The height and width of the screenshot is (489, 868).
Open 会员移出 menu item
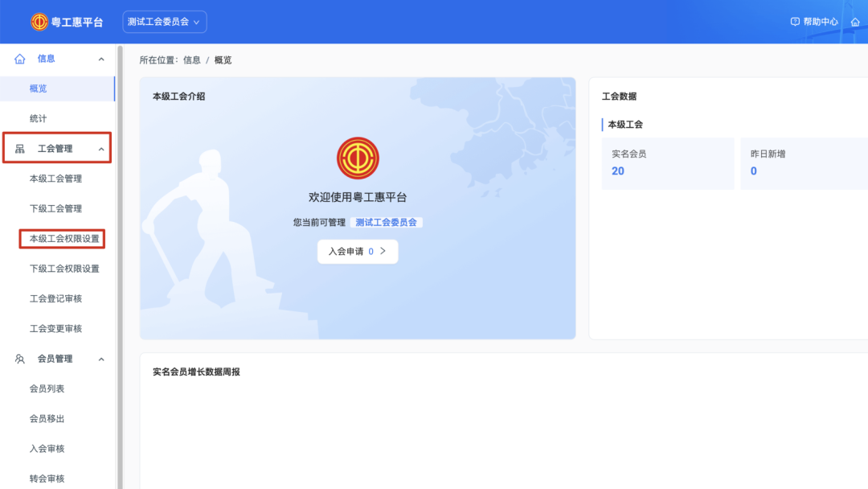pos(47,419)
